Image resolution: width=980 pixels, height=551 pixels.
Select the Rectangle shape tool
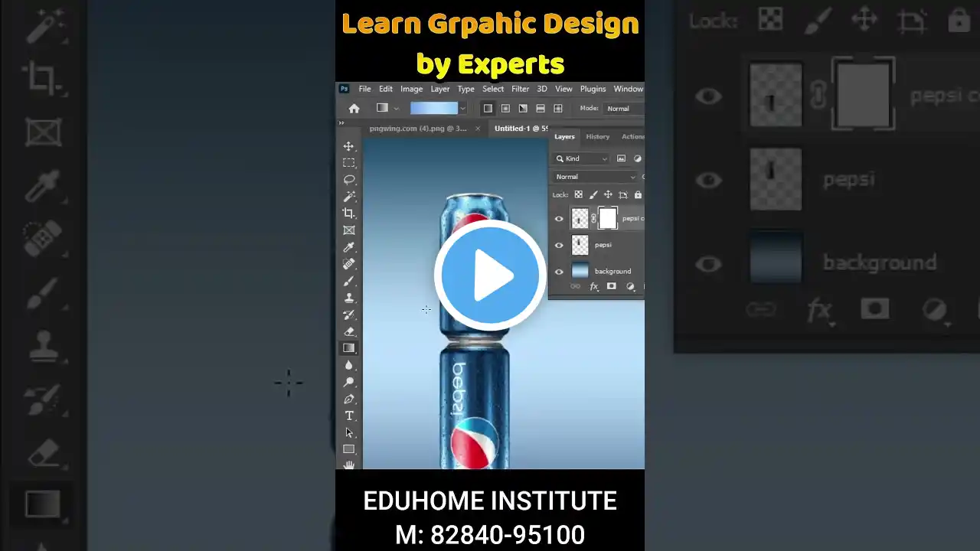pos(349,449)
